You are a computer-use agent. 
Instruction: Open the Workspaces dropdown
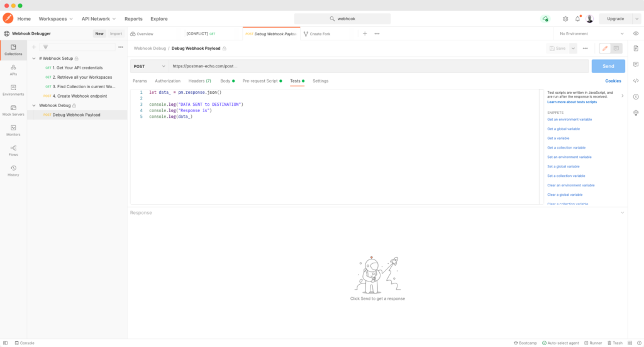(x=55, y=19)
